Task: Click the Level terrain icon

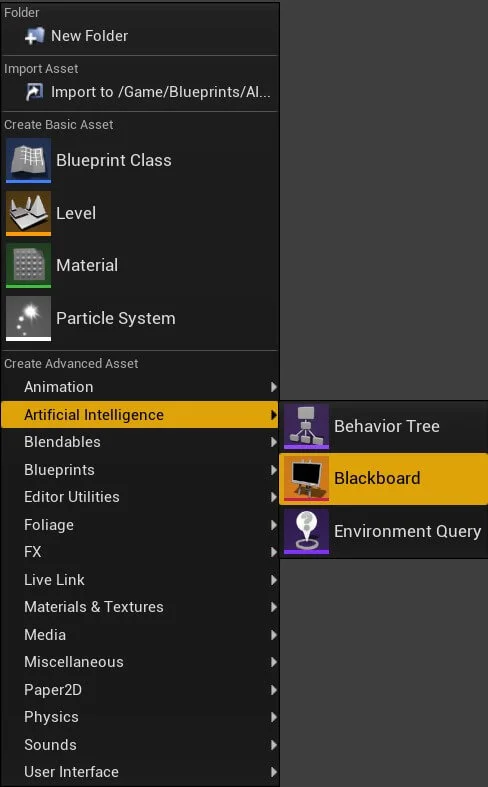Action: pos(28,213)
